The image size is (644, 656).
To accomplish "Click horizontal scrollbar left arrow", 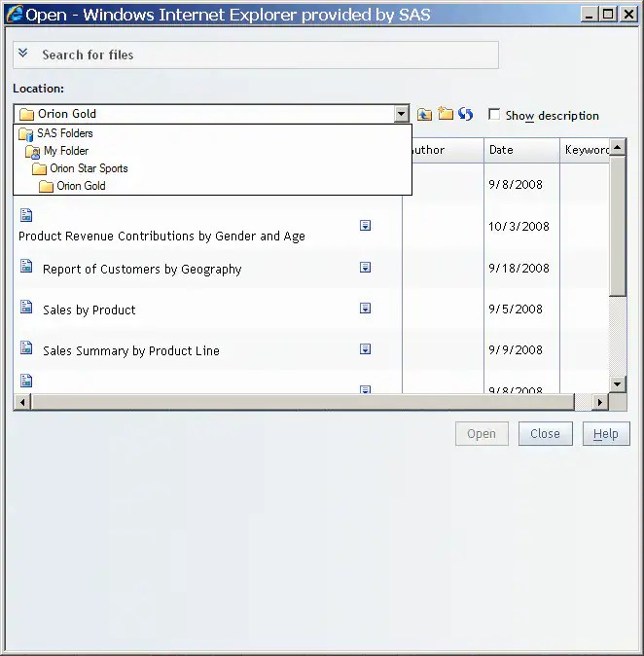I will click(22, 403).
